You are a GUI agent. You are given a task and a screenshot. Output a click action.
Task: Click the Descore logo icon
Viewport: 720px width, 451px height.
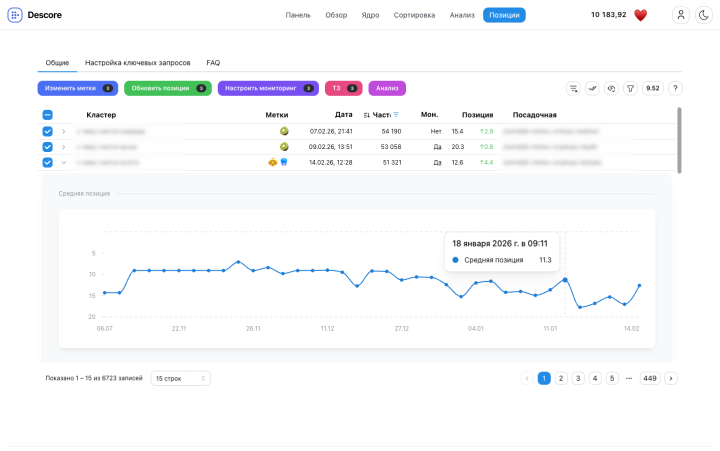[15, 15]
